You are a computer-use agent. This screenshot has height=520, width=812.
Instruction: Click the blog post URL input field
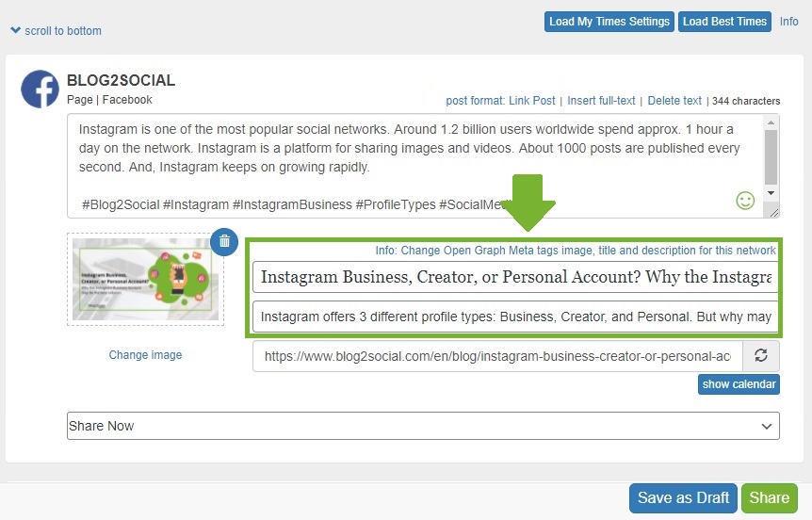point(497,356)
